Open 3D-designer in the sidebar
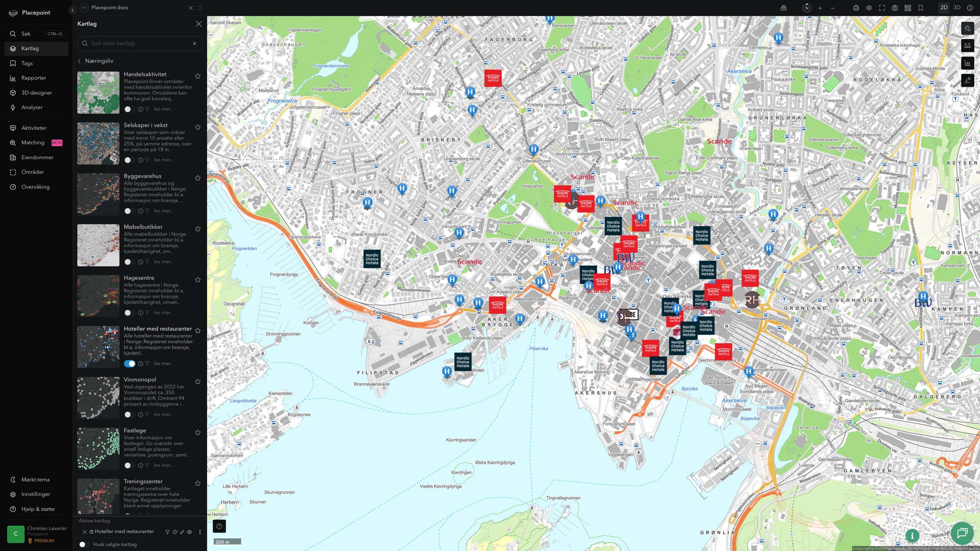 pyautogui.click(x=36, y=93)
